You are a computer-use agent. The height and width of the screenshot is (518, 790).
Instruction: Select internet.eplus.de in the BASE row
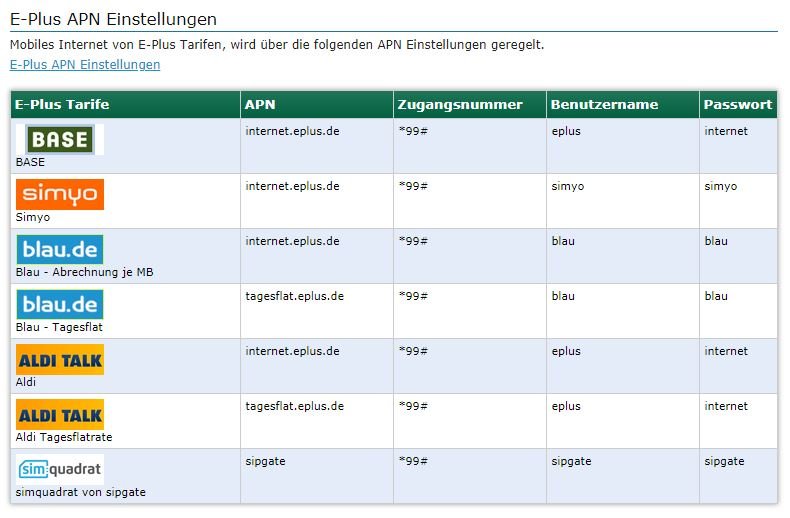click(292, 131)
